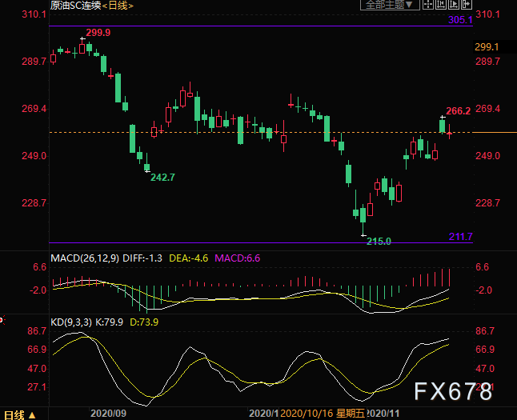This screenshot has width=517, height=420.
Task: Click the 原油SC连续 chart title
Action: 75,6
